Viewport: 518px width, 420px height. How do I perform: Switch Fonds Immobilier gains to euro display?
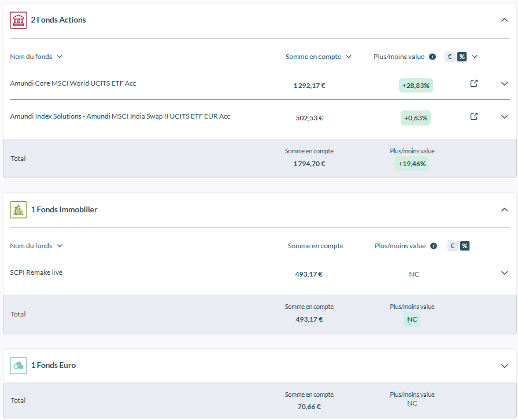pyautogui.click(x=453, y=246)
